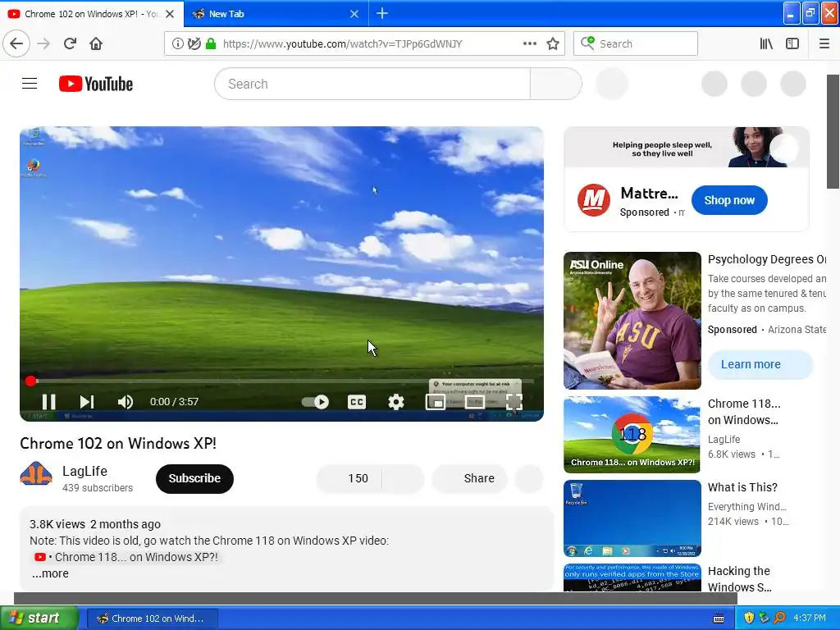Open the ASU Online ad thumbnail
Screen dimensions: 840x630
632,321
